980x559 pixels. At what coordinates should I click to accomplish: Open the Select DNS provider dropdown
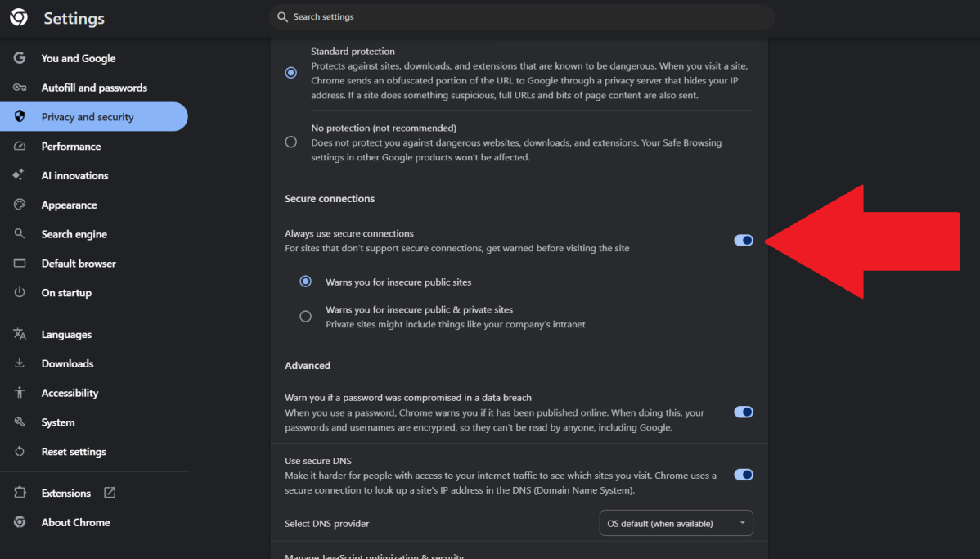point(676,523)
